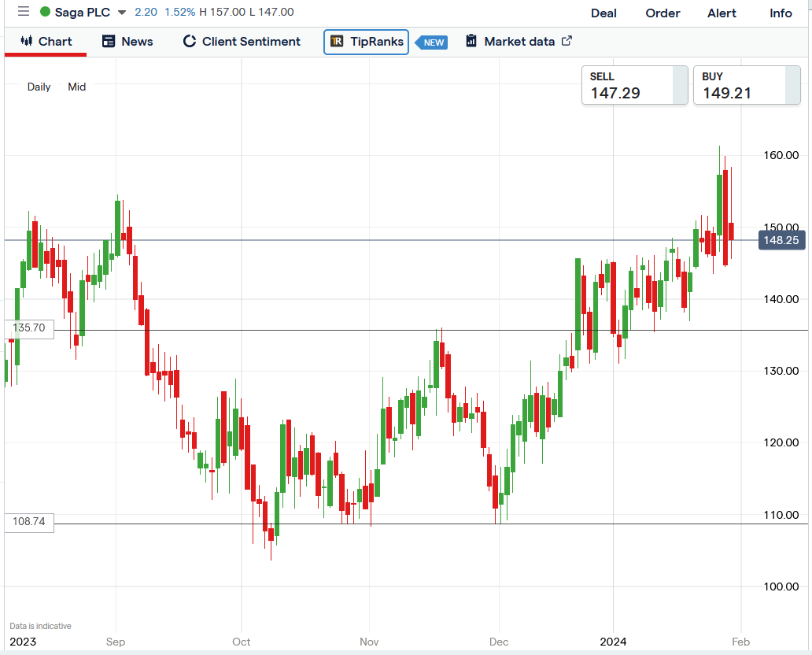Screen dimensions: 812x655
Task: Click the 120.00 price axis label
Action: tap(781, 442)
